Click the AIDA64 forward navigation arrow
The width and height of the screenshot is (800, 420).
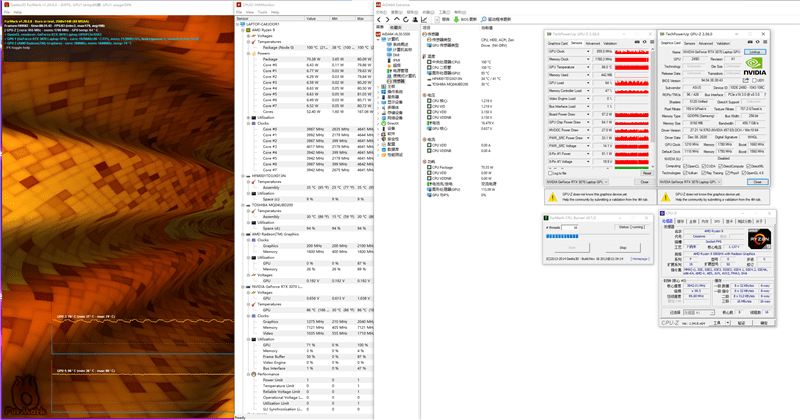[387, 19]
